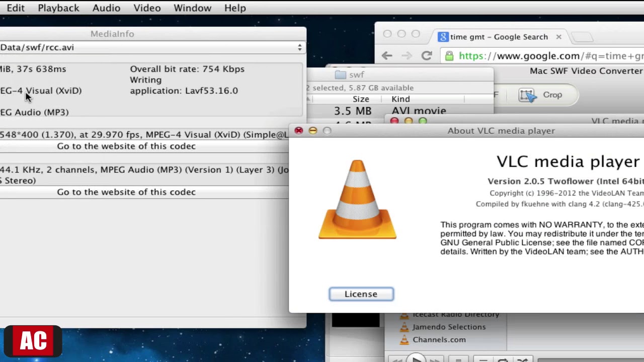Click the yellow minimize button of the VLC main window
Screen dimensions: 644x362
pos(408,121)
